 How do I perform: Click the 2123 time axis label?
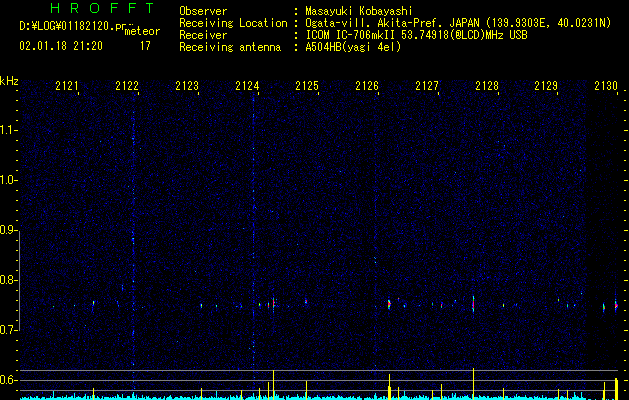click(x=187, y=86)
